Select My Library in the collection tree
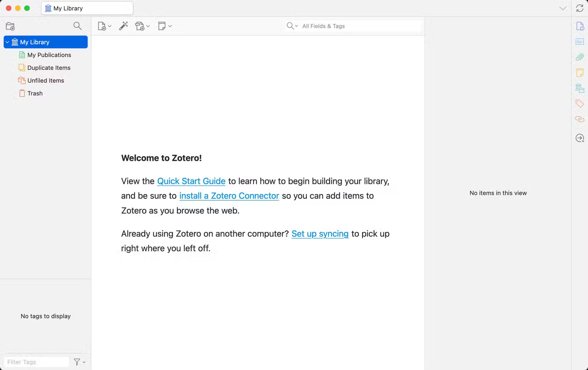588x370 pixels. 46,42
